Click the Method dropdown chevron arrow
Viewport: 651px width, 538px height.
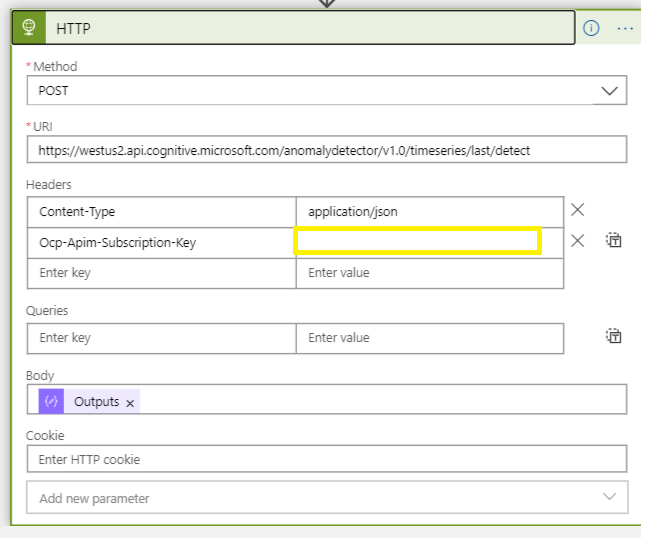608,90
